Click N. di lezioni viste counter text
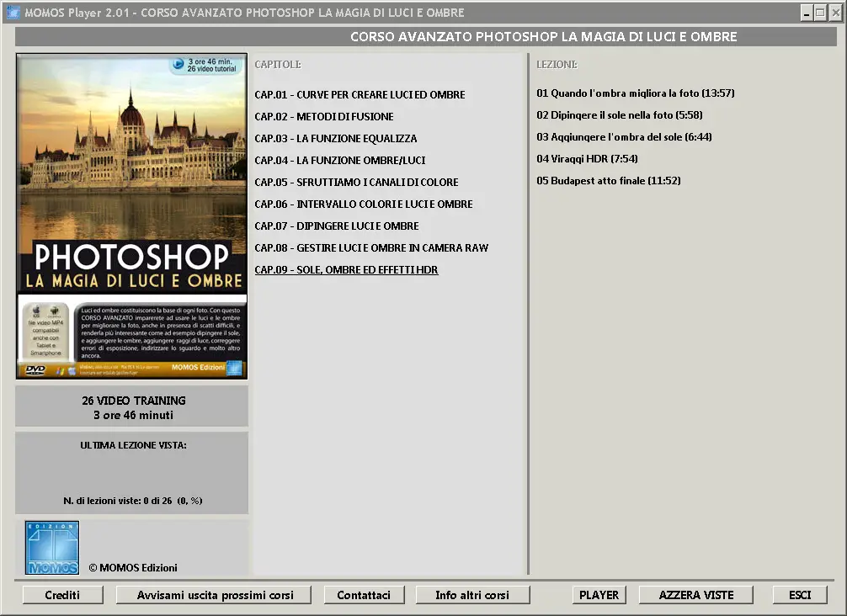 (133, 501)
